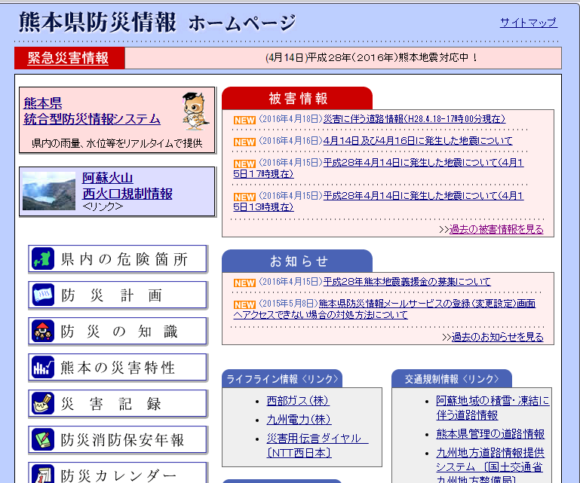Open 過去のお知らせを見る link
This screenshot has width=580, height=483.
click(498, 337)
